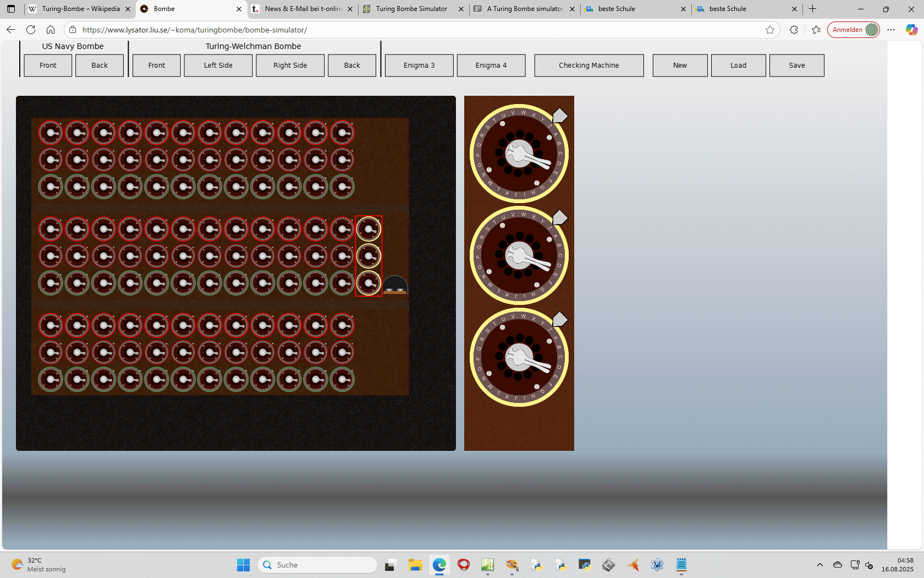924x578 pixels.
Task: Open browser extensions puzzle icon
Action: [794, 30]
